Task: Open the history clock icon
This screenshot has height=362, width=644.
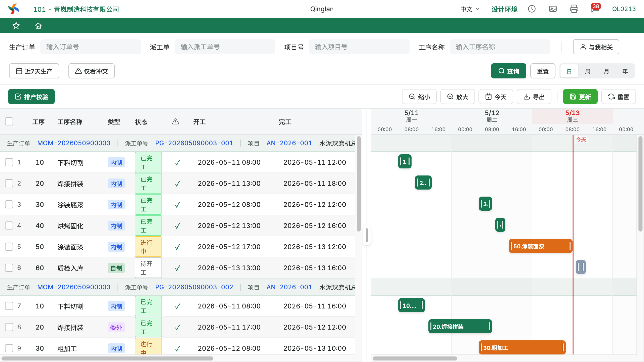Action: 532,9
